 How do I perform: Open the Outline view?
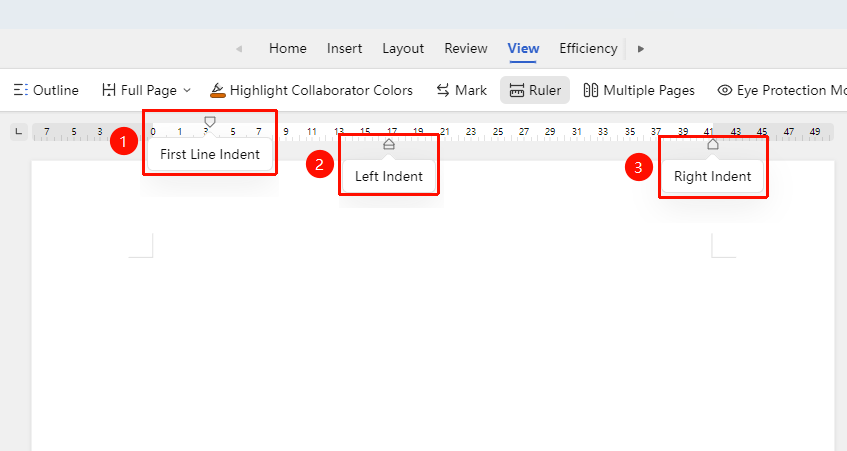pos(46,90)
